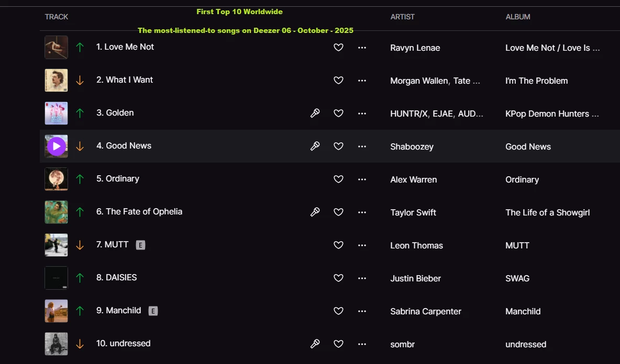620x364 pixels.
Task: Sort by the TRACK column header
Action: pos(57,17)
